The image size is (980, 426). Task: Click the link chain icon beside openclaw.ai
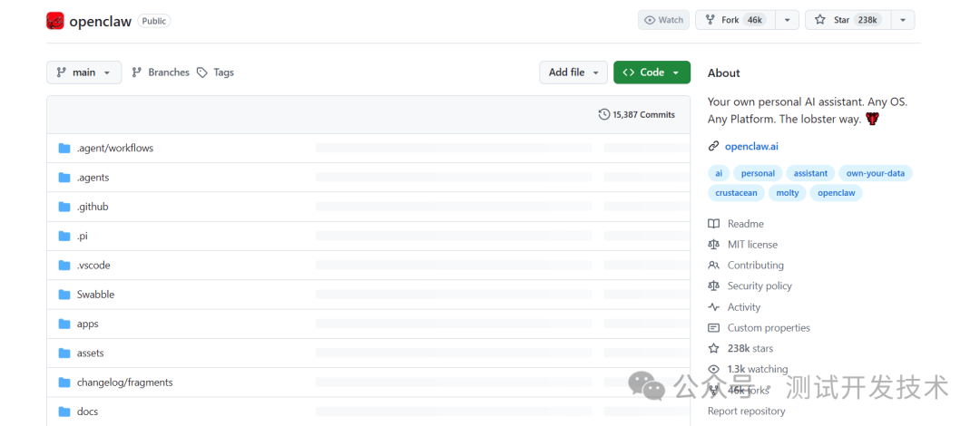tap(713, 147)
